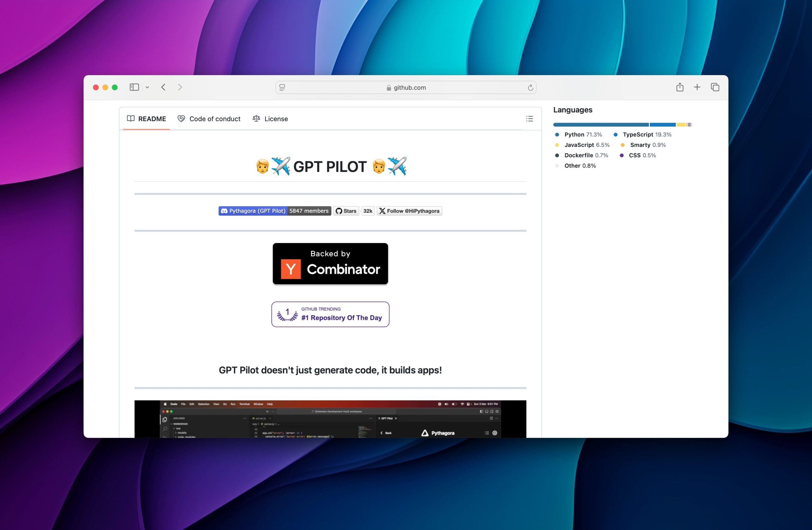This screenshot has width=812, height=530.
Task: Click the forward navigation chevron
Action: click(x=180, y=87)
